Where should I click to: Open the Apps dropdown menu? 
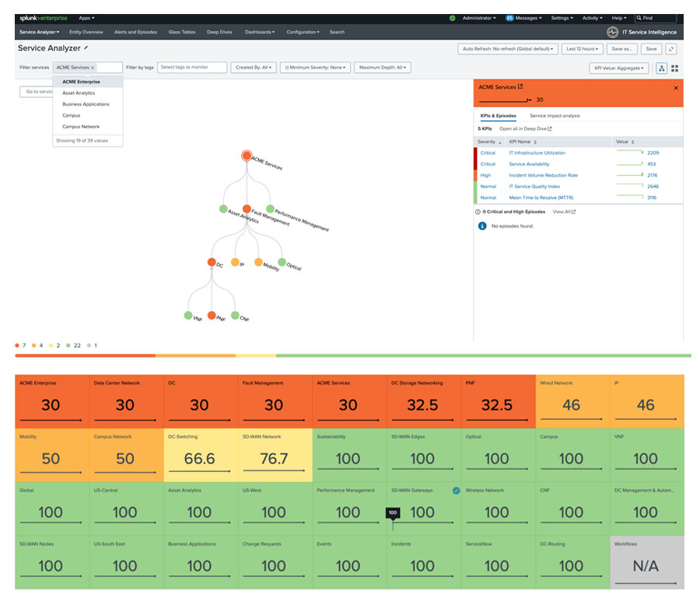point(86,19)
